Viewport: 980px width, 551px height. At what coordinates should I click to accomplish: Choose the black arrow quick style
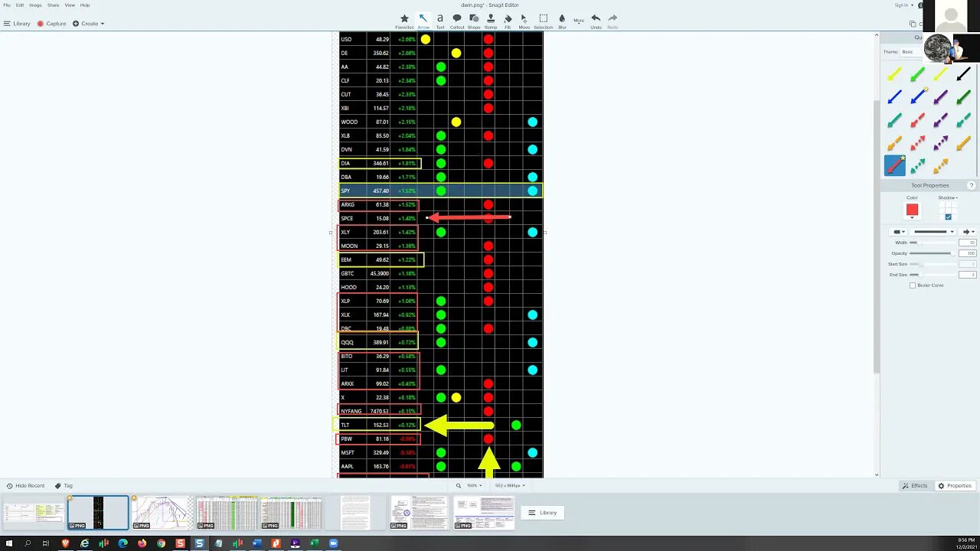pos(963,74)
